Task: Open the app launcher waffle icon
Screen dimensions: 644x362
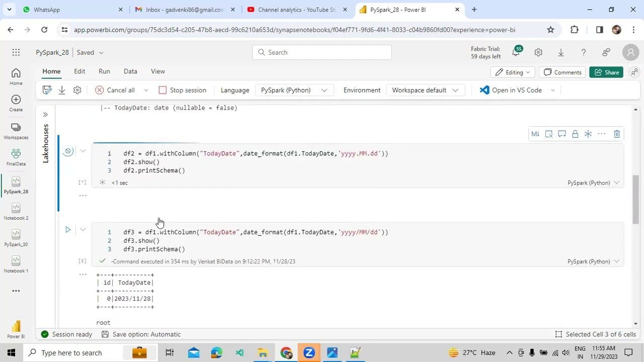Action: tap(16, 52)
